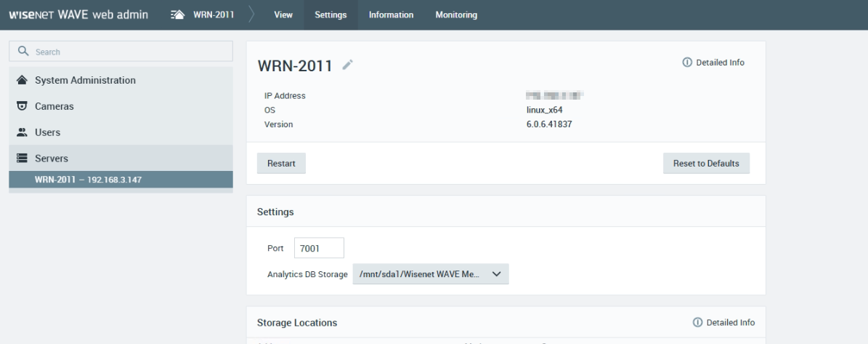Image resolution: width=868 pixels, height=344 pixels.
Task: Click the WRN-2011 server title heading
Action: [x=295, y=65]
